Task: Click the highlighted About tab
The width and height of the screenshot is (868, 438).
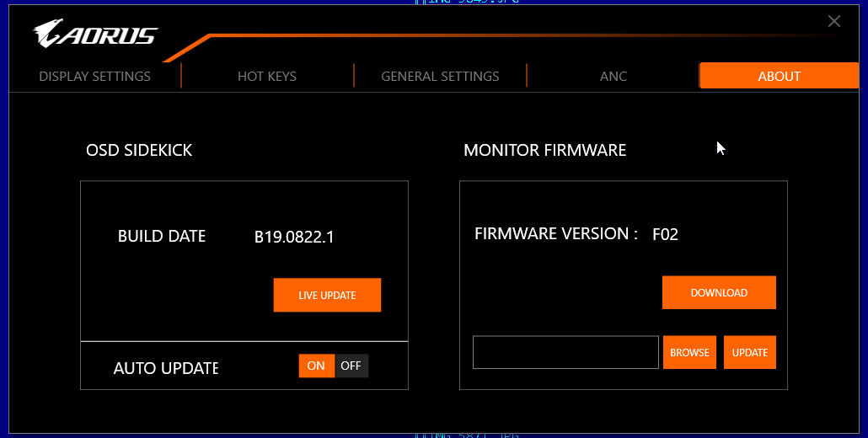Action: pyautogui.click(x=780, y=76)
